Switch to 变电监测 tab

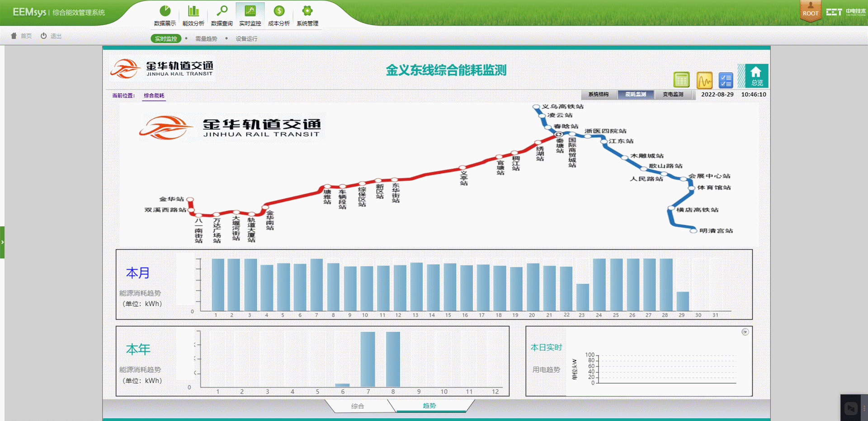tap(673, 94)
